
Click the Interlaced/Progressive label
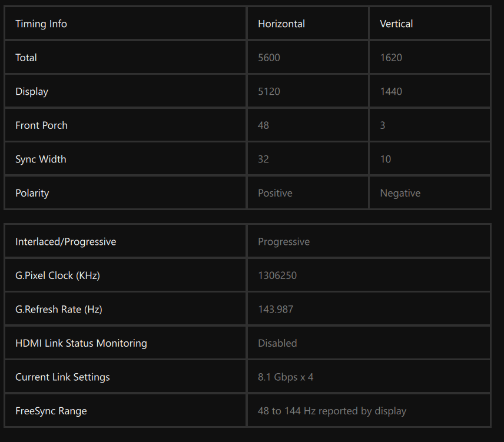[65, 242]
